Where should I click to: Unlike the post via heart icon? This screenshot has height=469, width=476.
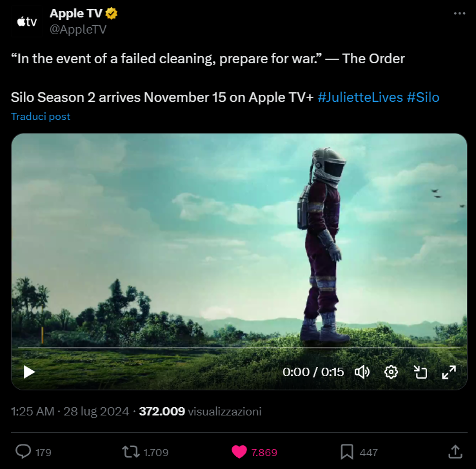point(239,452)
